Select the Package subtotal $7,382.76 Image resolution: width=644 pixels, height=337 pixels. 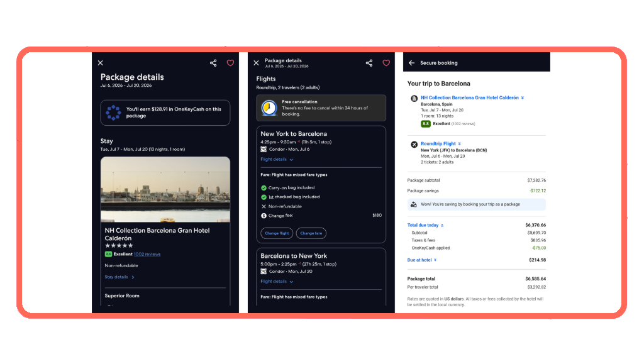(x=536, y=180)
